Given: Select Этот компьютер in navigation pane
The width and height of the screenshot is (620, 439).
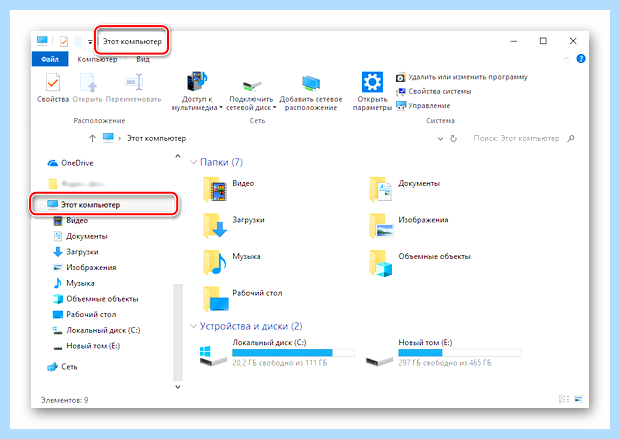Looking at the screenshot, I should pos(104,204).
